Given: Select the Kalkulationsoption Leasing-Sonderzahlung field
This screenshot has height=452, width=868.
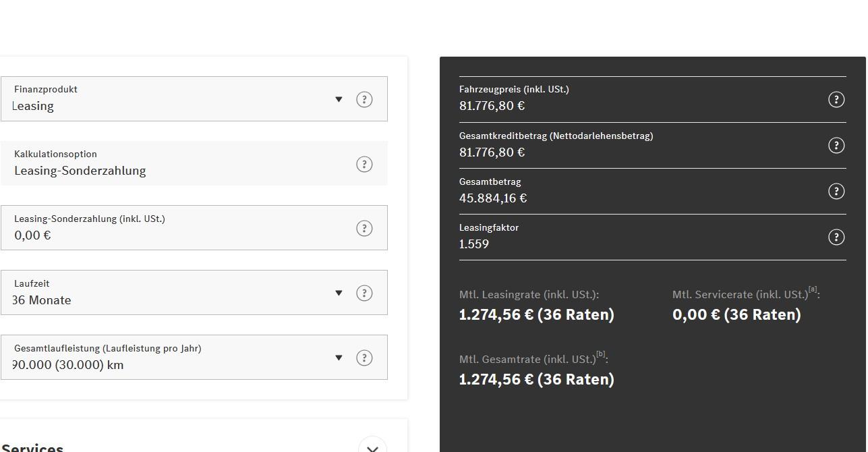Looking at the screenshot, I should pyautogui.click(x=194, y=163).
